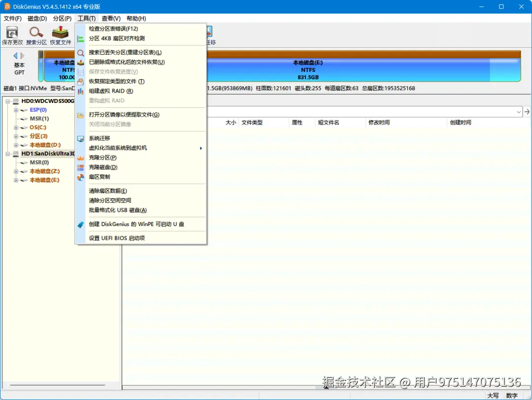Click the icon beside 克隆分区
This screenshot has width=532, height=400.
pyautogui.click(x=80, y=158)
